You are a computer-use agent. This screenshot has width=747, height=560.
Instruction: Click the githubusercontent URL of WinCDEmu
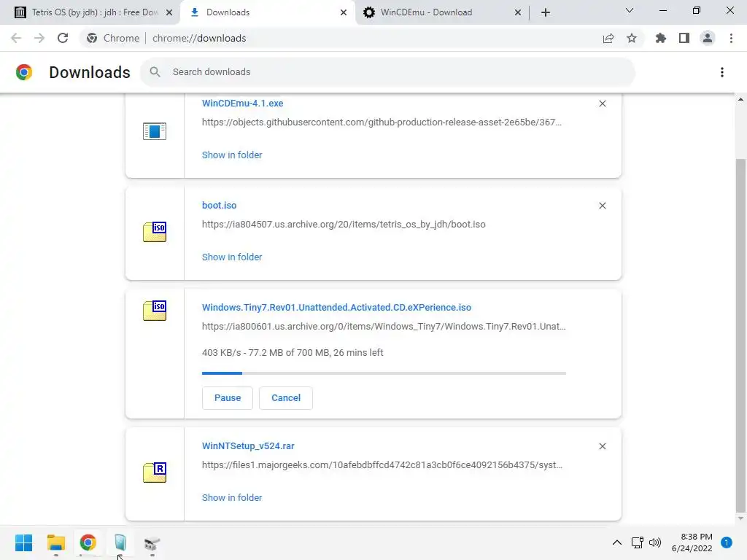[x=382, y=122]
